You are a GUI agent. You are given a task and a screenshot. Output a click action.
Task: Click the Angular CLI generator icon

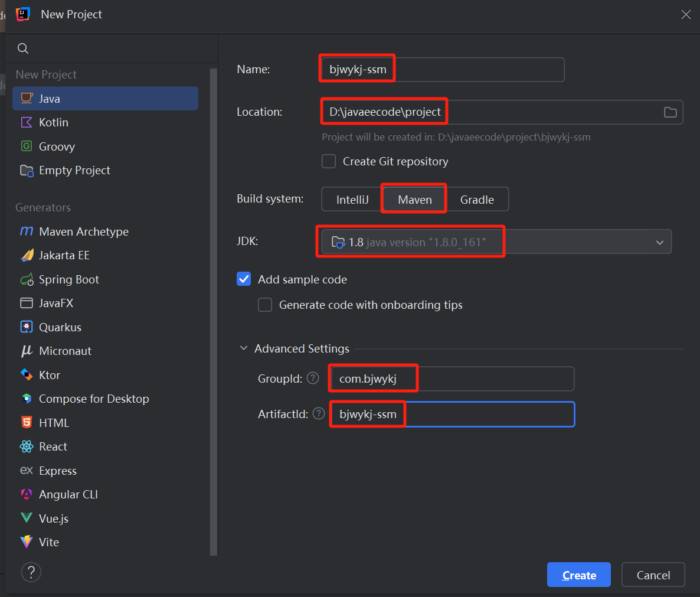(27, 494)
